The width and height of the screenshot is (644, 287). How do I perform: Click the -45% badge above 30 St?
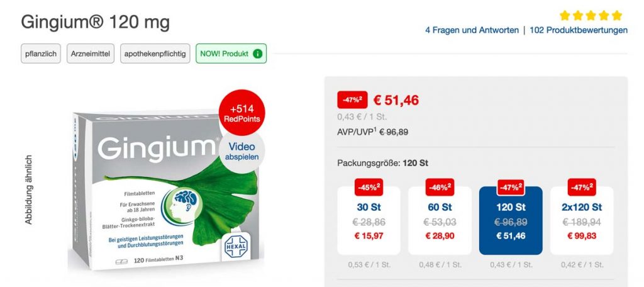369,187
